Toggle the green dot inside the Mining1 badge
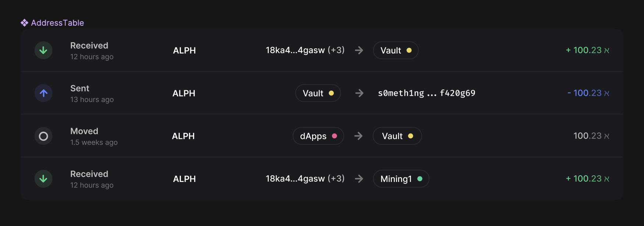 tap(420, 179)
